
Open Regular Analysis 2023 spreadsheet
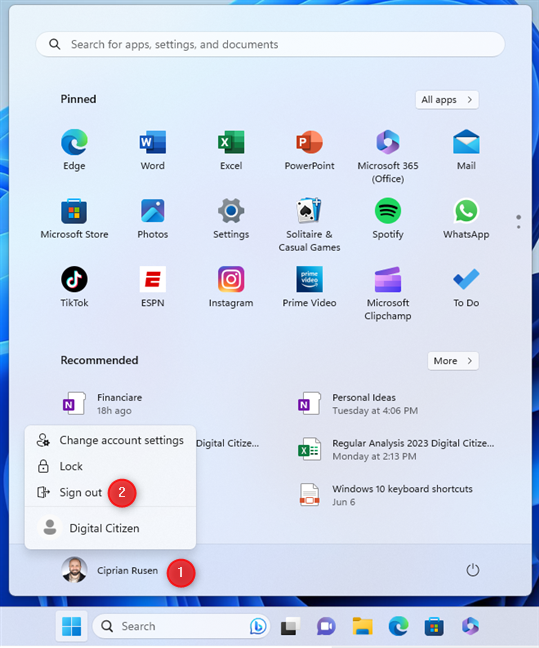[396, 450]
